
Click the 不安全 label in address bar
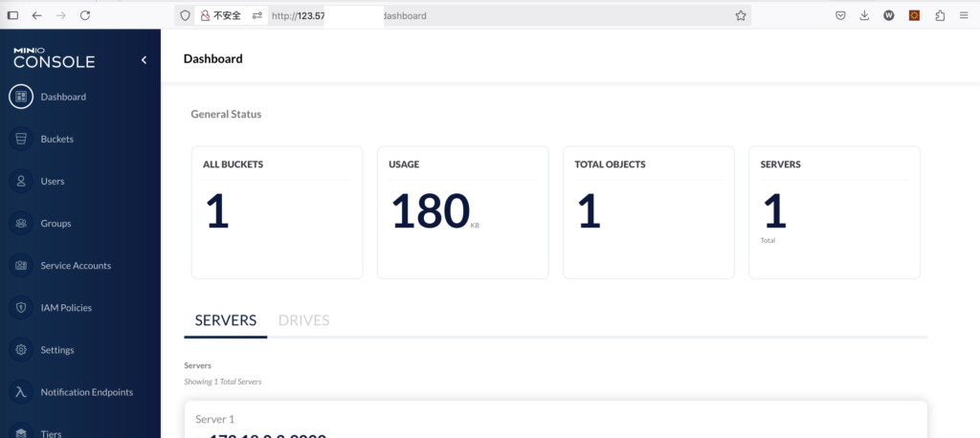point(228,15)
